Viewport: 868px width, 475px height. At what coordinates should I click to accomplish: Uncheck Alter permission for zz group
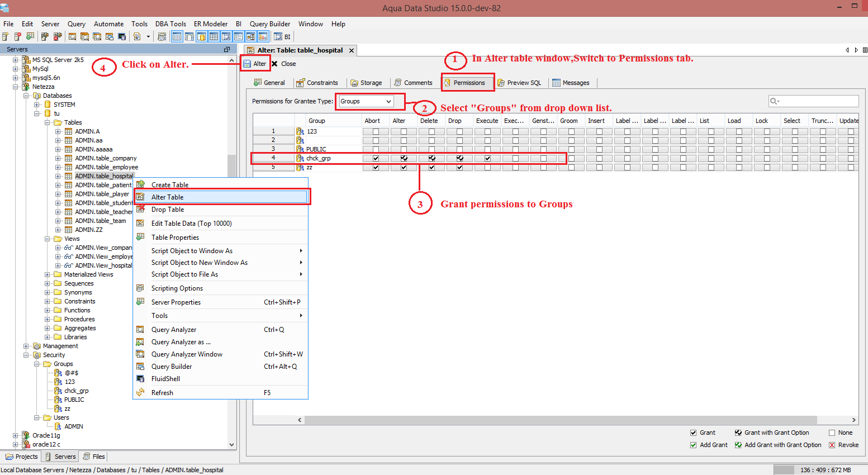(x=404, y=168)
